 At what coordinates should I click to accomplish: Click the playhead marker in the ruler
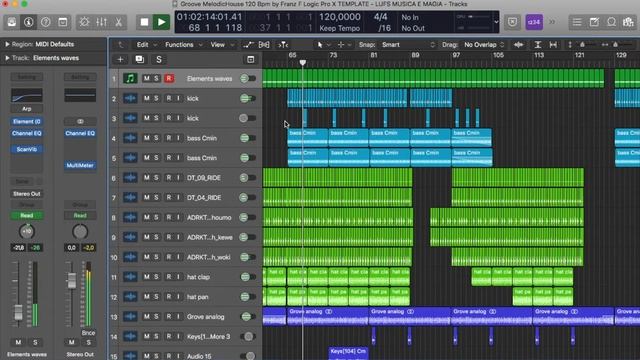(302, 63)
